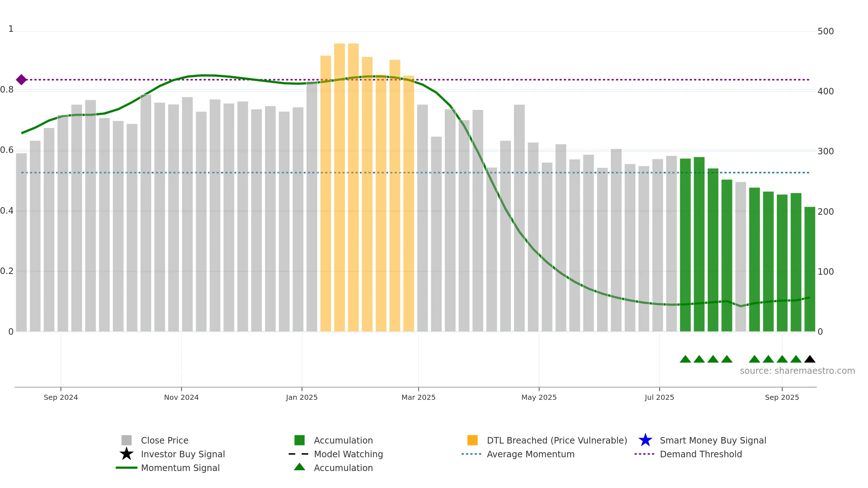Click the green Momentum Signal line legend icon

[x=126, y=468]
